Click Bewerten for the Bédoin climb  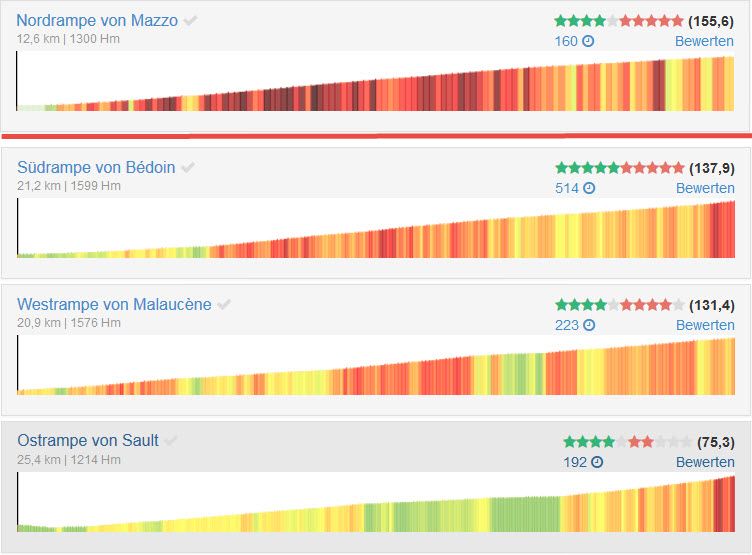point(705,188)
